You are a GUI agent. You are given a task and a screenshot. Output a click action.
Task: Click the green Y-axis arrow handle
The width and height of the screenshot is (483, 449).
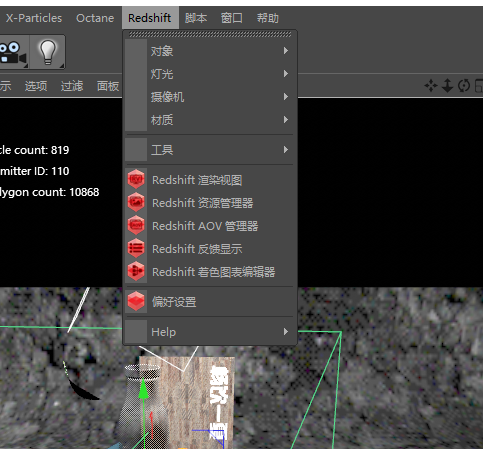coord(143,388)
